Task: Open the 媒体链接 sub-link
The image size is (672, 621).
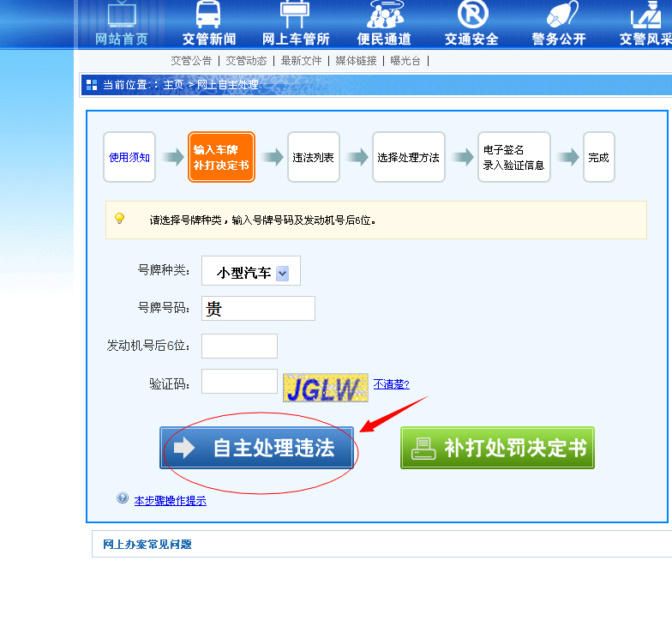Action: (x=356, y=61)
